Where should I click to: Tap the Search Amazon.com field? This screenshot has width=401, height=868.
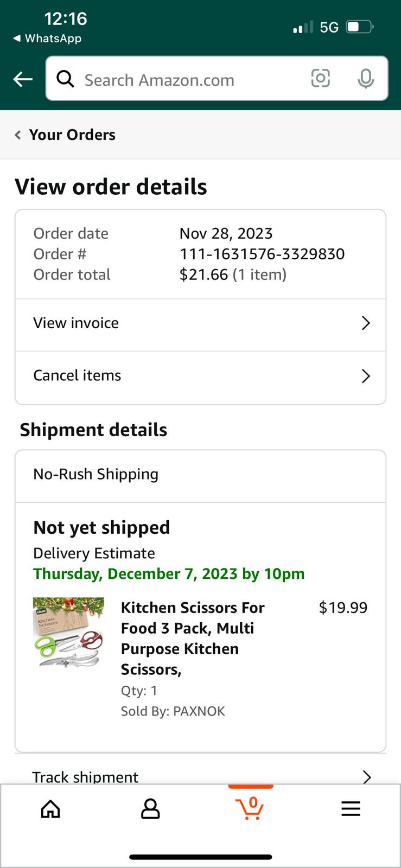(184, 80)
